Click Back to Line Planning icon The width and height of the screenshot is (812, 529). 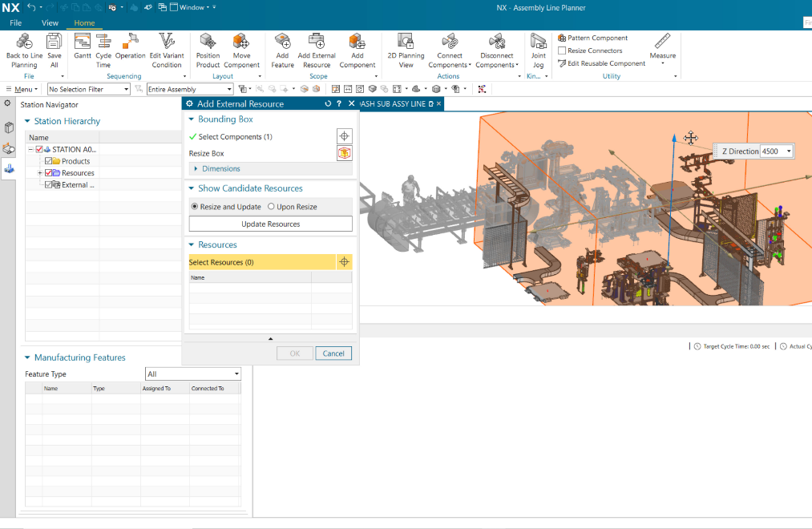(x=24, y=50)
